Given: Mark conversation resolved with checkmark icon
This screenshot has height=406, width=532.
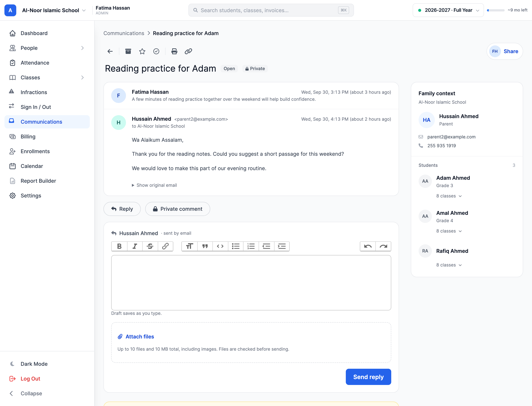Looking at the screenshot, I should 156,51.
